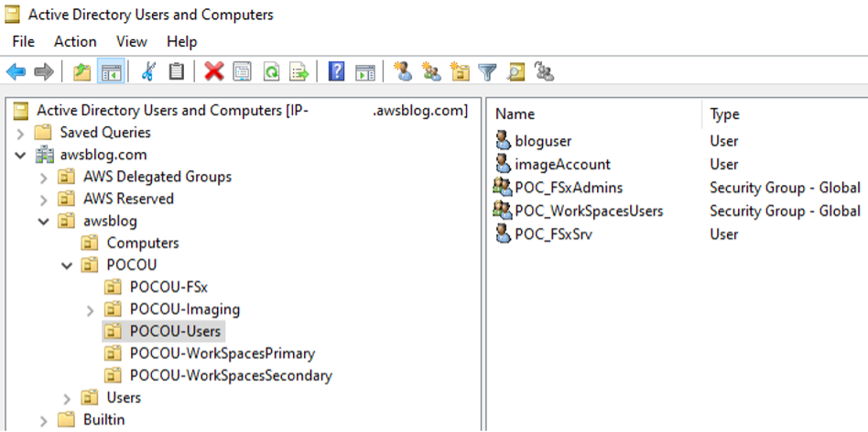The width and height of the screenshot is (868, 432).
Task: Click the POC_FSxSrv user icon
Action: (x=503, y=234)
